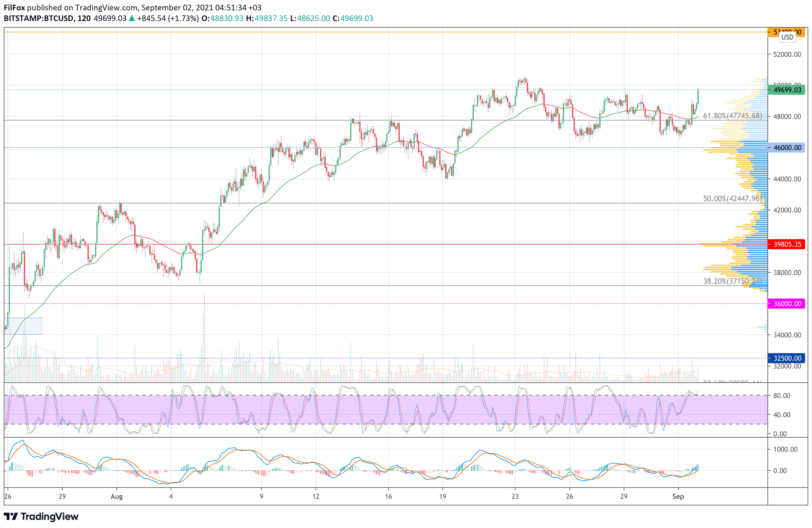Click the TradingView logo icon
This screenshot has width=812, height=528.
pos(11,516)
